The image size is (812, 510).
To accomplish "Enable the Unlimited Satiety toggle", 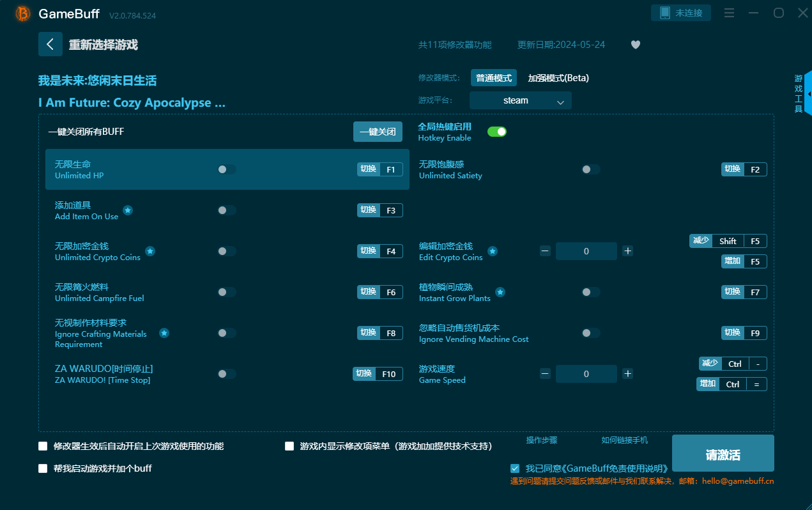I will tap(591, 169).
